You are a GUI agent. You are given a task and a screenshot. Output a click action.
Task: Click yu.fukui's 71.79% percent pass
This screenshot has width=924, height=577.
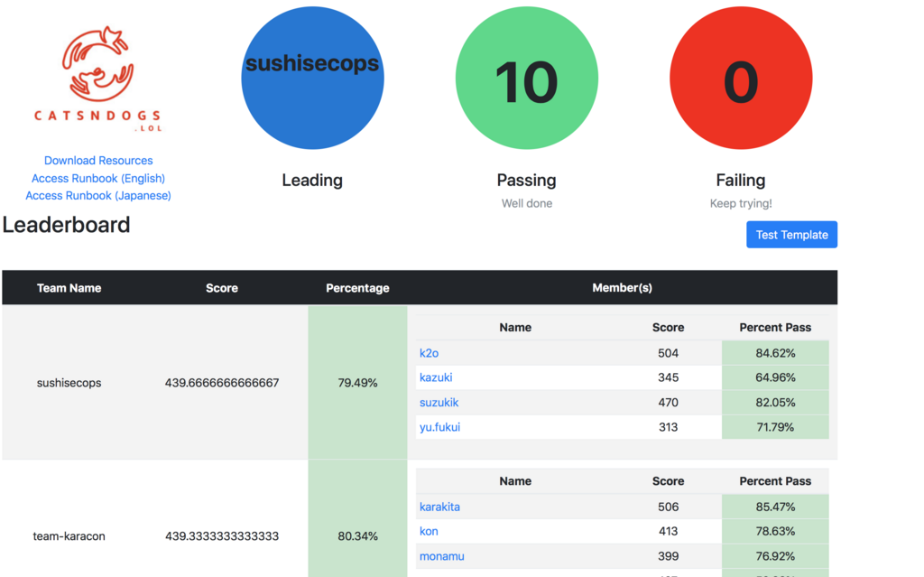click(x=775, y=427)
